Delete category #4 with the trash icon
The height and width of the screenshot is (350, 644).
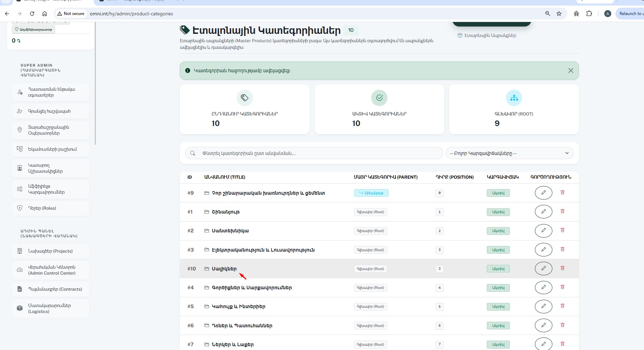tap(562, 287)
